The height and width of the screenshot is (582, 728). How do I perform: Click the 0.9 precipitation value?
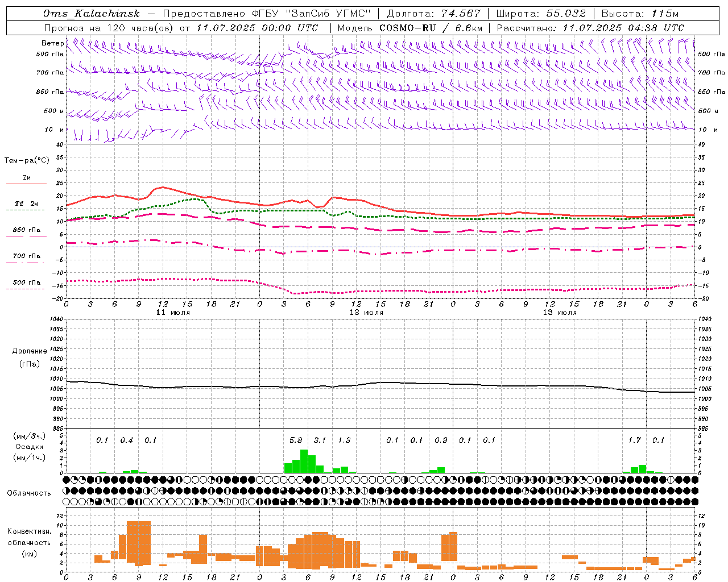pos(441,440)
